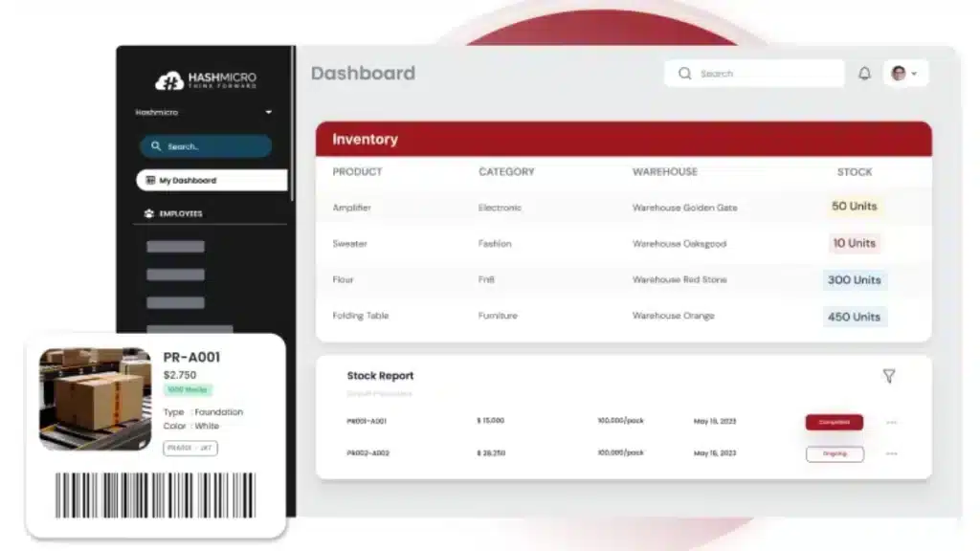Click the search magnifier in sidebar

pos(156,145)
